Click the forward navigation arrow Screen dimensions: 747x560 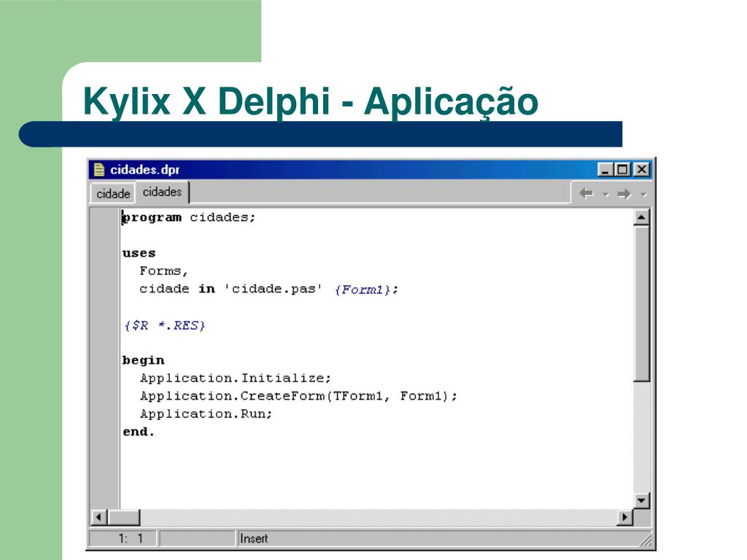tap(624, 194)
